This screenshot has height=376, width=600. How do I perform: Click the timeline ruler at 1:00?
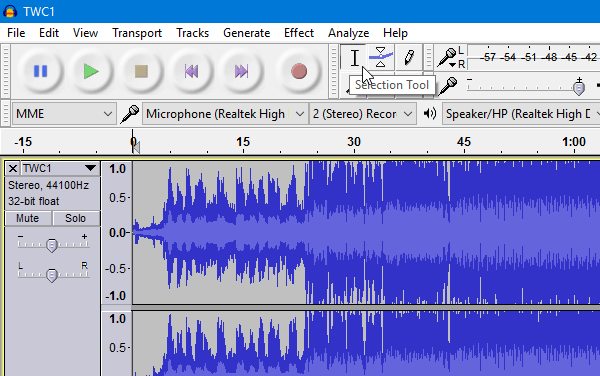[574, 142]
